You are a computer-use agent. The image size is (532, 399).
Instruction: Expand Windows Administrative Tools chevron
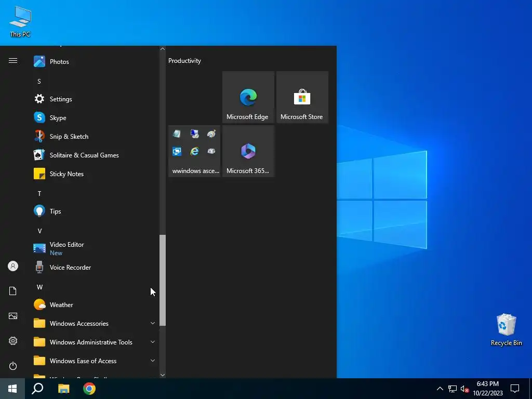pyautogui.click(x=153, y=342)
